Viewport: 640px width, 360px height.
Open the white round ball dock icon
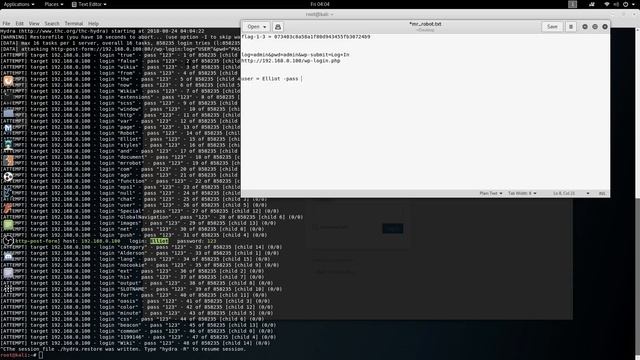pyautogui.click(x=8, y=177)
